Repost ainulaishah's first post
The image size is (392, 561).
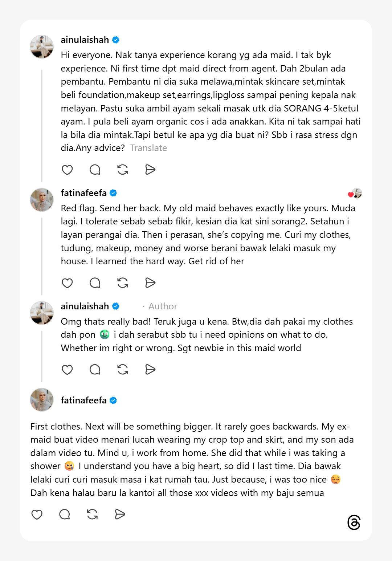click(x=123, y=170)
